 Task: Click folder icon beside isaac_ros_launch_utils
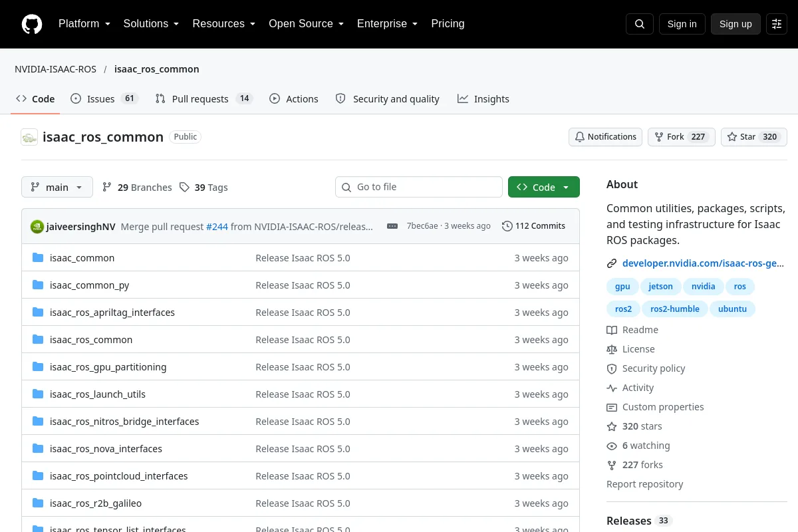pos(38,394)
